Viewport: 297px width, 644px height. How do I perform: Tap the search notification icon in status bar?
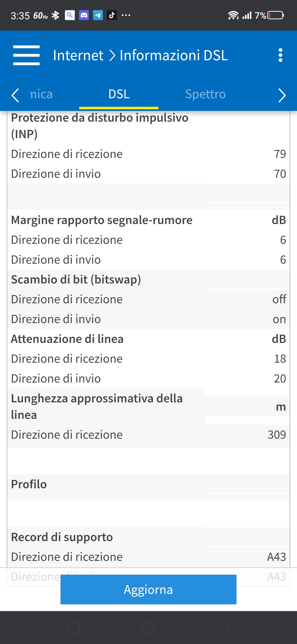point(70,15)
